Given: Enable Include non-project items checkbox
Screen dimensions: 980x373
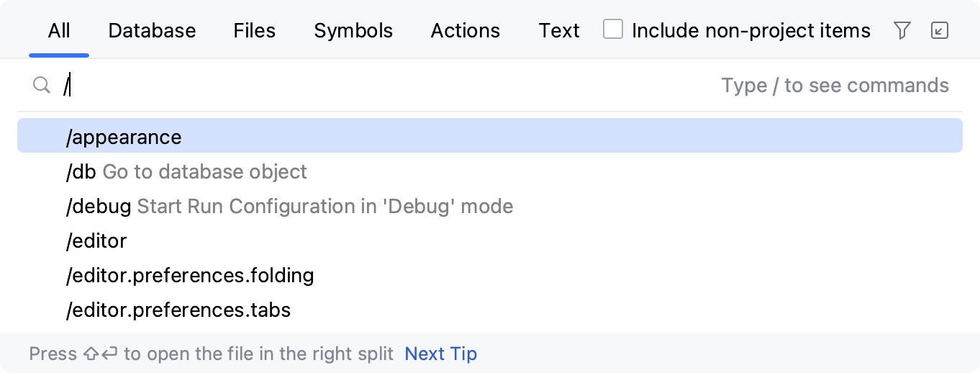Looking at the screenshot, I should point(613,30).
